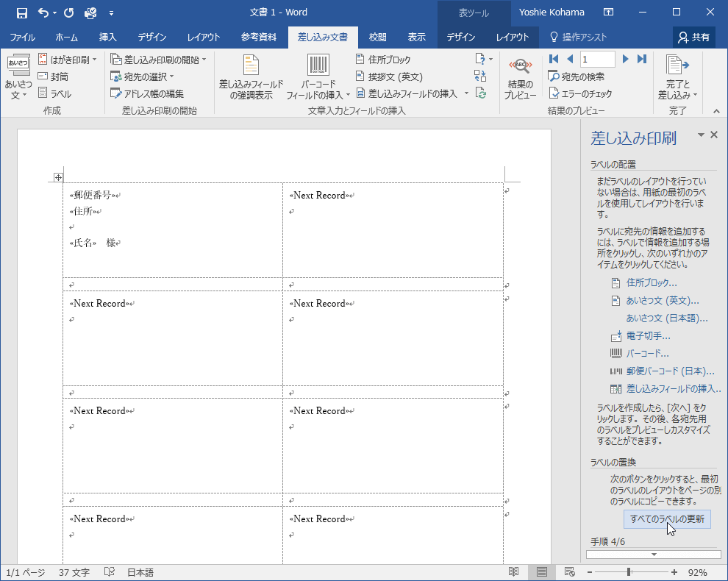728x581 pixels.
Task: Switch to the ホーム tab
Action: click(x=66, y=38)
